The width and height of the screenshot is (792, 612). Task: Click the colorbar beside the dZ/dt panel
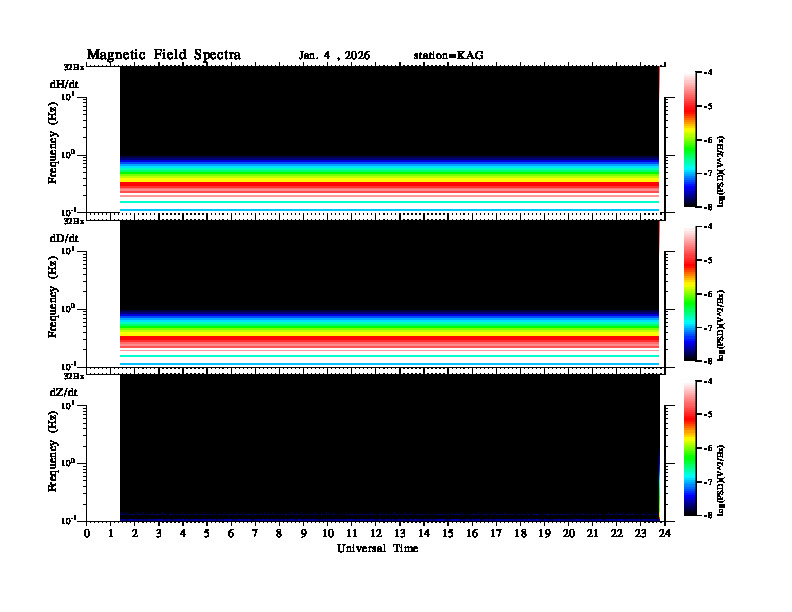click(690, 447)
